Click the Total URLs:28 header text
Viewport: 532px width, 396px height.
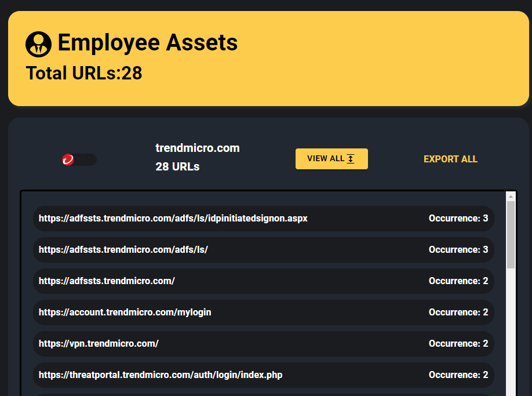84,73
